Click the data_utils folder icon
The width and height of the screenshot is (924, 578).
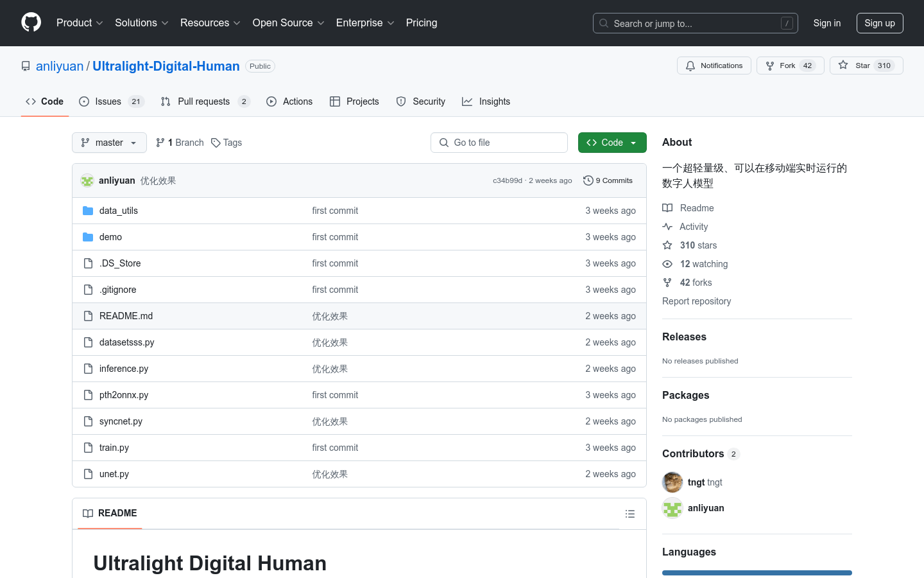(88, 211)
